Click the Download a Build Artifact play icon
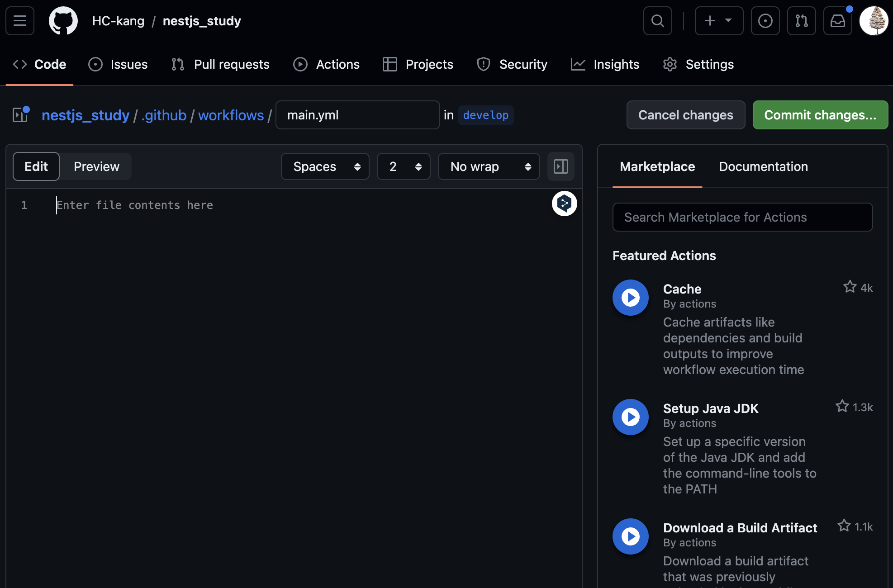The width and height of the screenshot is (893, 588). coord(631,536)
